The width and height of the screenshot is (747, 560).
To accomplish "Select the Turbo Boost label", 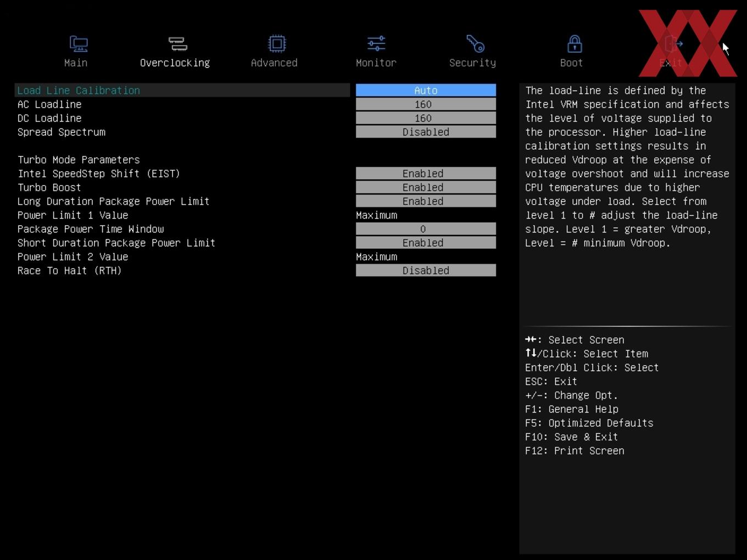I will point(49,187).
